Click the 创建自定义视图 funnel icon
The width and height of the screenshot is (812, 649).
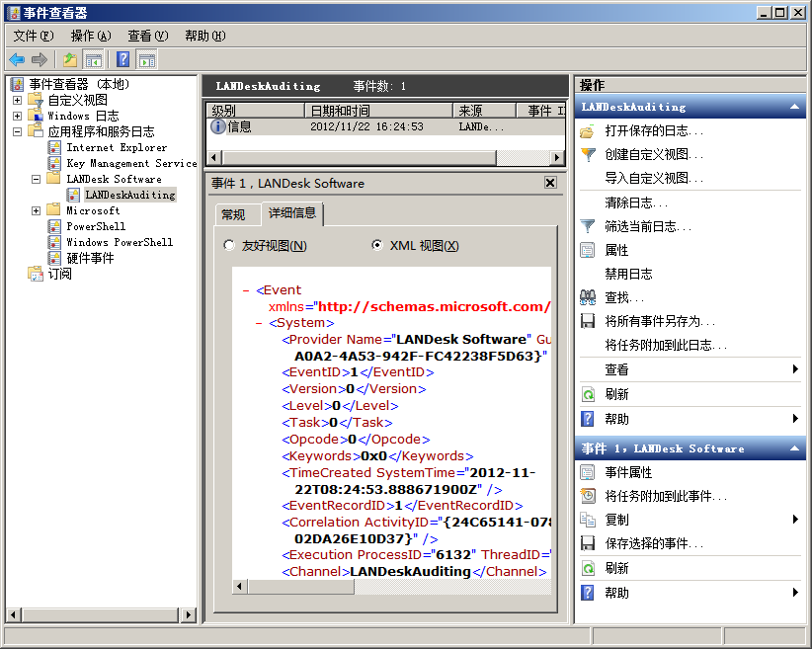(x=587, y=154)
